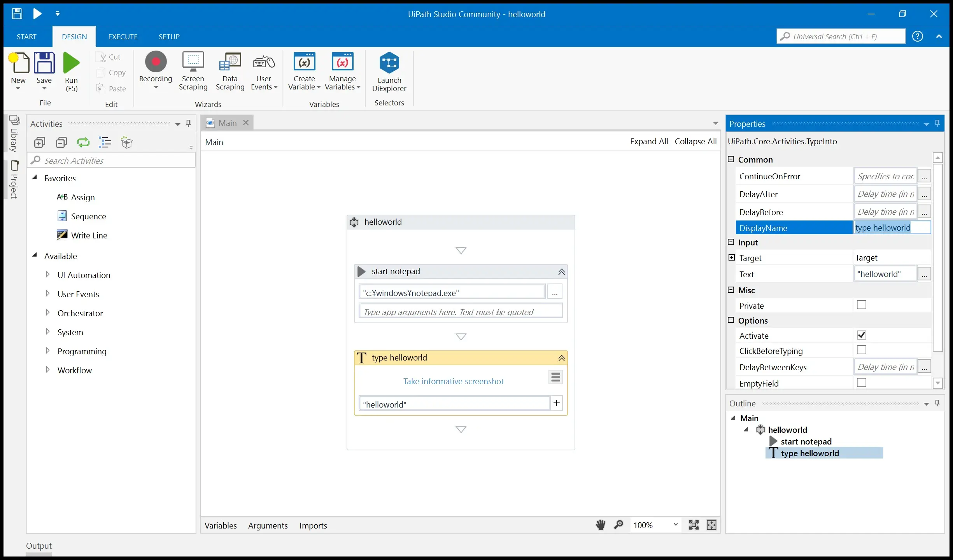Viewport: 953px width, 560px height.
Task: Click the collapse all activities icon
Action: (61, 143)
